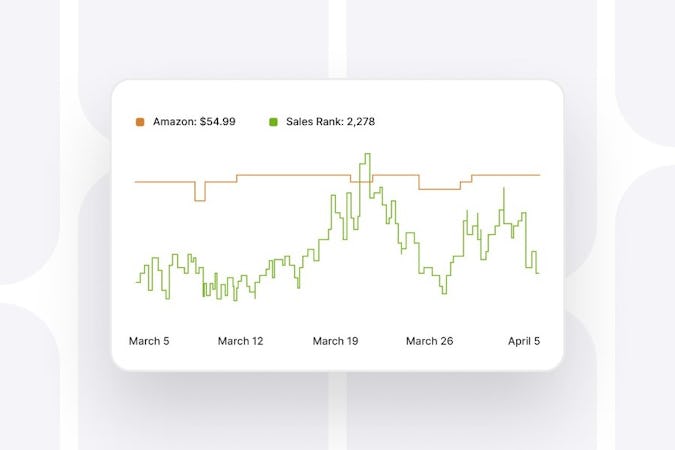The image size is (675, 450).
Task: Select the "Sales Rank: 2,278" legend label
Action: (x=328, y=122)
